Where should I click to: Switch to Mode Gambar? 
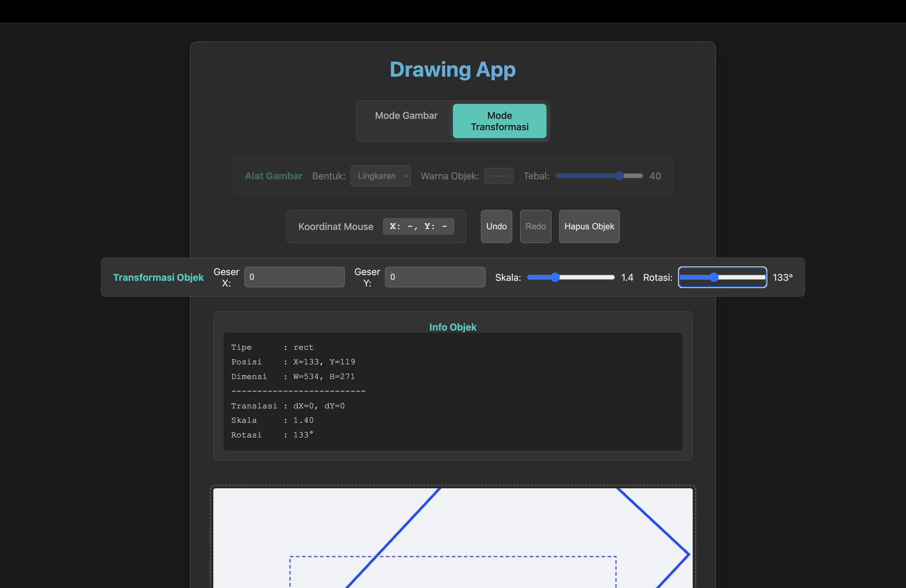point(406,116)
